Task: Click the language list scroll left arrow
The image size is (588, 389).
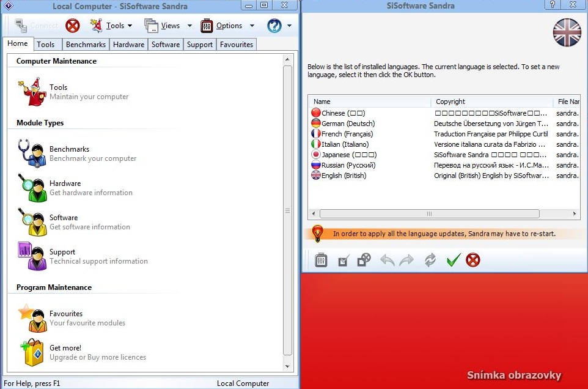Action: click(x=314, y=214)
